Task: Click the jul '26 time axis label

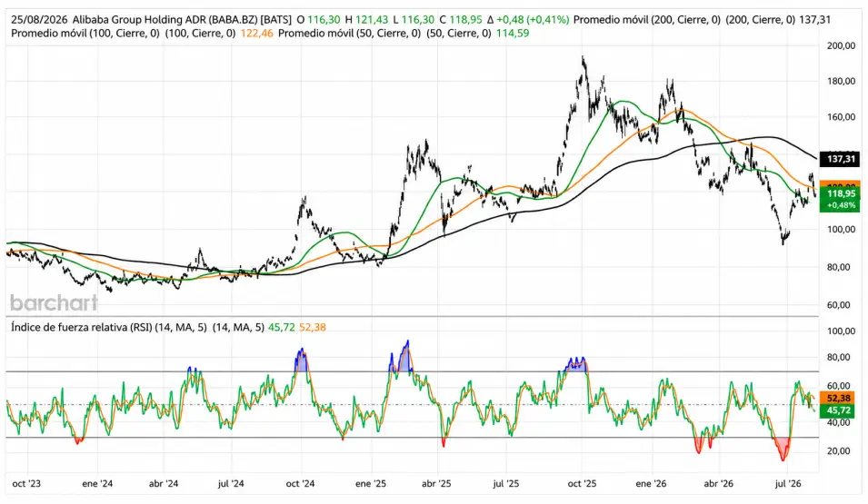Action: point(788,483)
